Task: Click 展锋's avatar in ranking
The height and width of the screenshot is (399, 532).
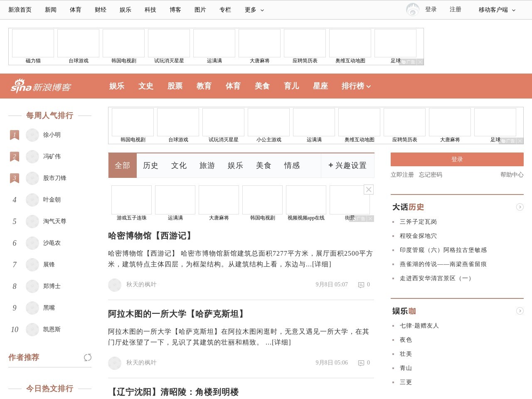Action: pyautogui.click(x=32, y=265)
